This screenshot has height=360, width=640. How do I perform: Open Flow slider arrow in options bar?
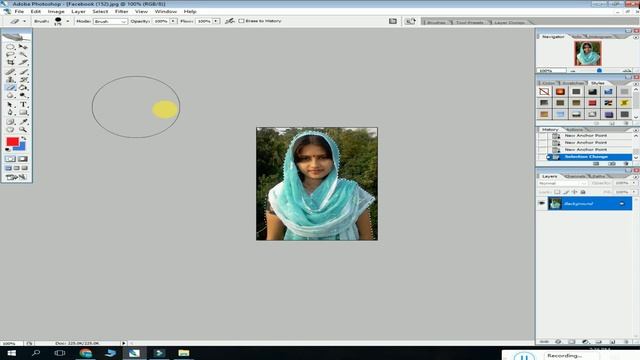point(216,21)
